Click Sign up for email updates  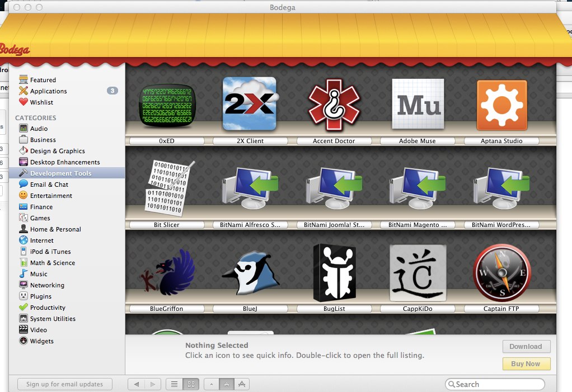64,384
